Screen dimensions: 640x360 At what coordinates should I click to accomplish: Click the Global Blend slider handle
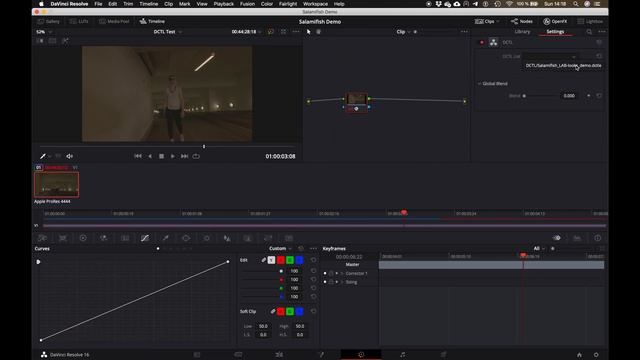524,96
